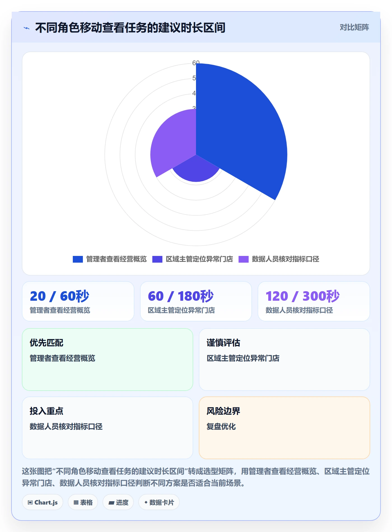Click the 进度 tag
Screen dimensions: 392x532
point(118,502)
